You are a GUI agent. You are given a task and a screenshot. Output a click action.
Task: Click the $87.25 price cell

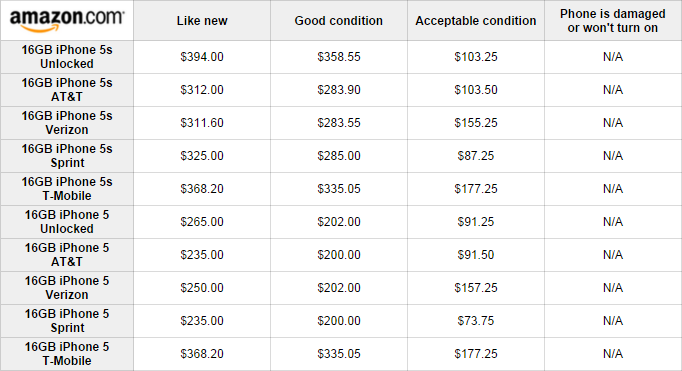click(476, 156)
